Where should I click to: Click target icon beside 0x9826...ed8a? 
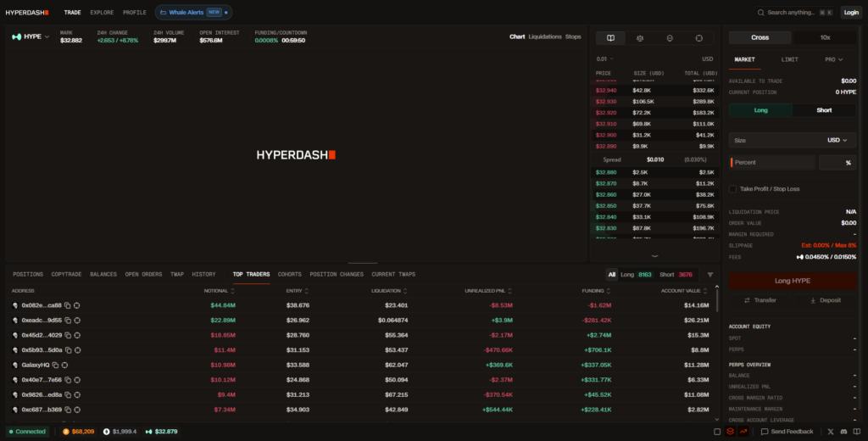tap(77, 395)
